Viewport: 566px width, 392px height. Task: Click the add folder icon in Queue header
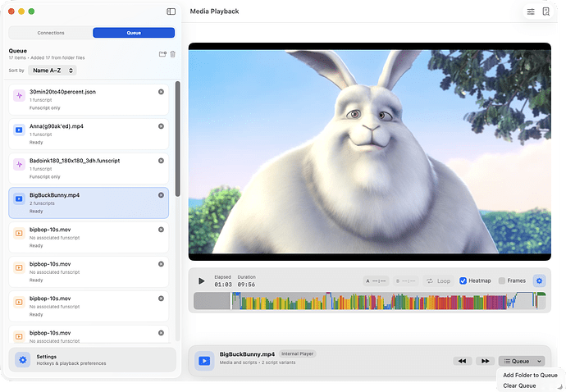pos(162,54)
